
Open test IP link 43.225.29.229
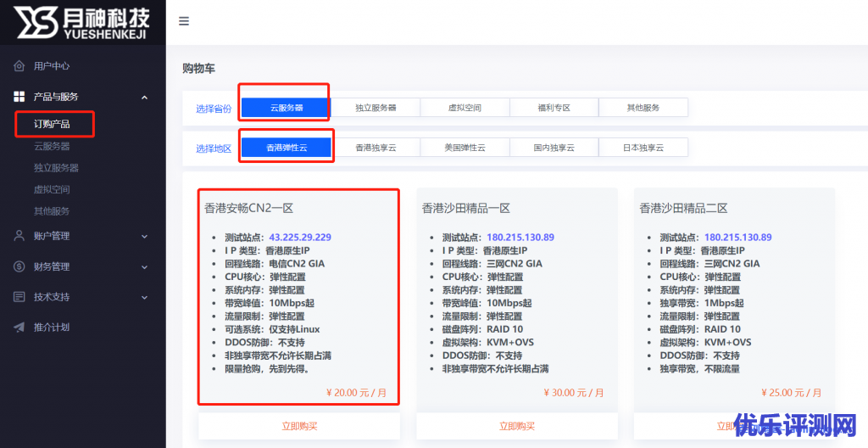(x=300, y=238)
